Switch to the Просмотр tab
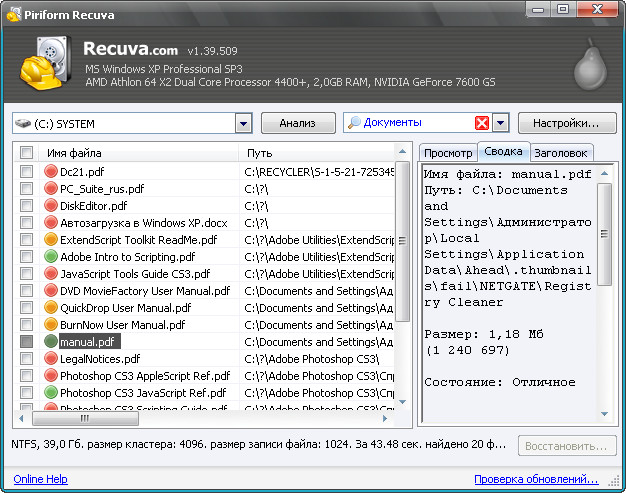626x493 pixels. (448, 153)
